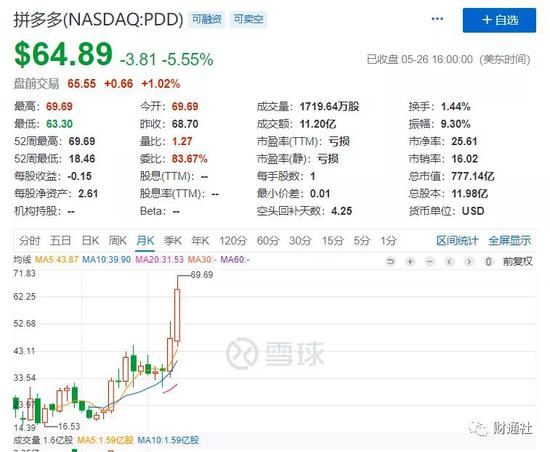The width and height of the screenshot is (550, 452).
Task: Click the 市净率 value 25.61
Action: (464, 141)
